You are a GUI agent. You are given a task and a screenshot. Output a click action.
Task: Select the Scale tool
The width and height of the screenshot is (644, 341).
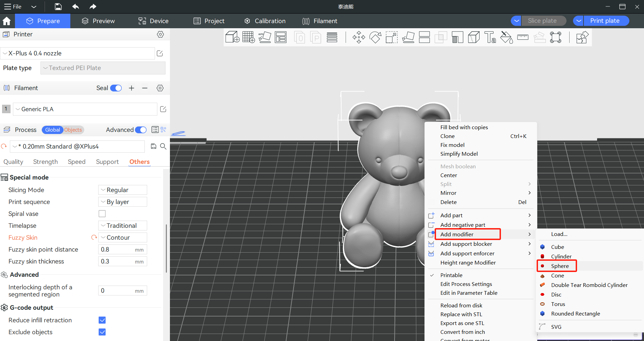(x=391, y=37)
